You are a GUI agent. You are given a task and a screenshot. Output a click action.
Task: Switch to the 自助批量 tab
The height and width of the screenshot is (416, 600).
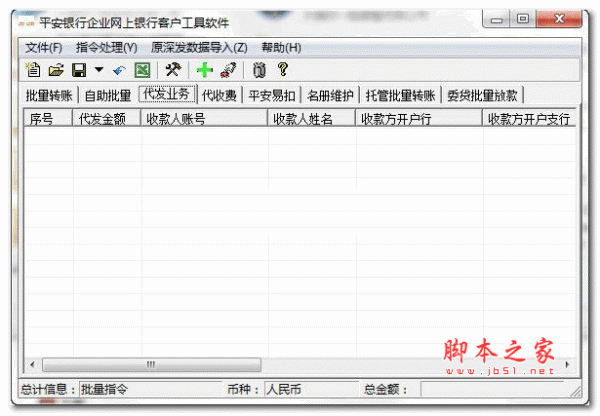(x=108, y=95)
